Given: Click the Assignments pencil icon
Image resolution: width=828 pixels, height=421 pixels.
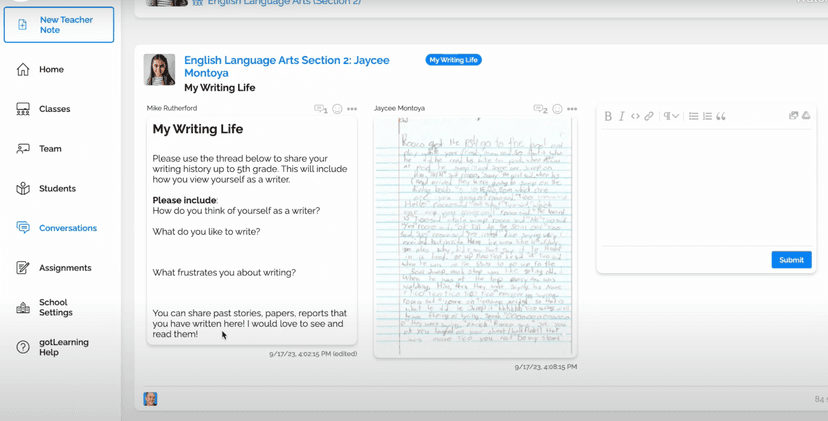Looking at the screenshot, I should tap(23, 268).
